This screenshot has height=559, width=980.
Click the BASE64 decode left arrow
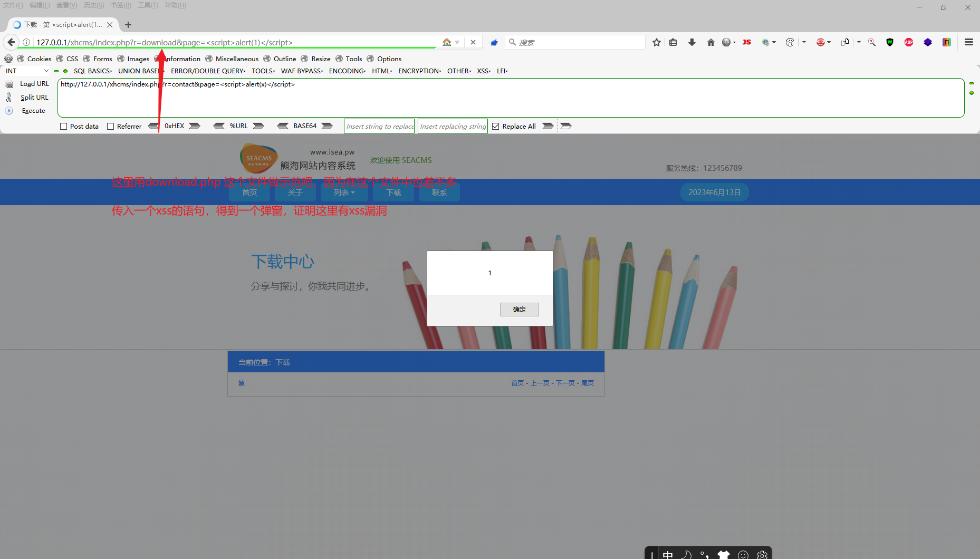tap(283, 126)
